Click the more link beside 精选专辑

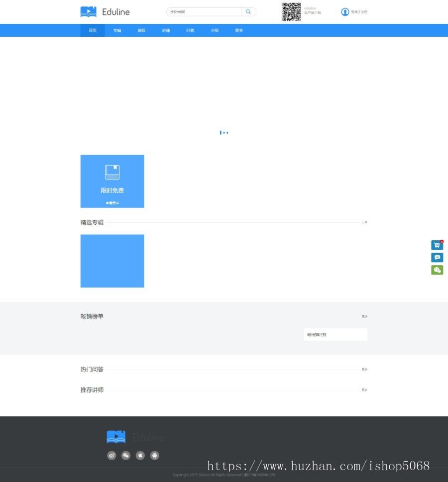364,222
